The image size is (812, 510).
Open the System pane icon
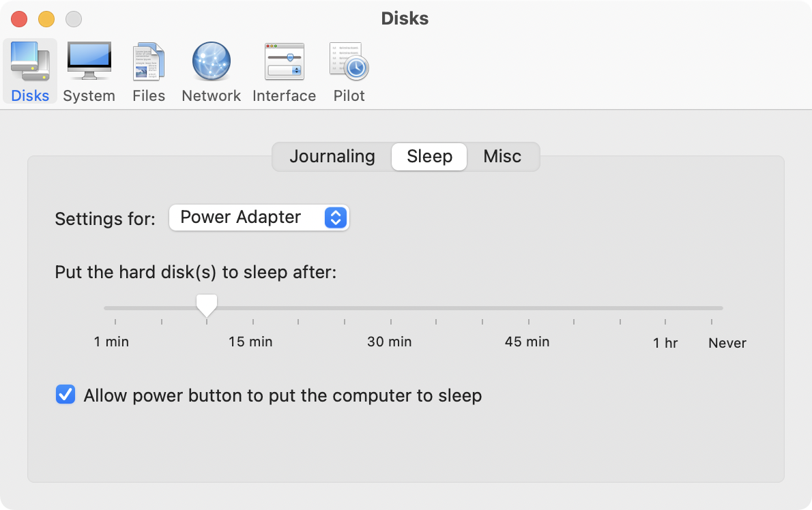(x=89, y=72)
